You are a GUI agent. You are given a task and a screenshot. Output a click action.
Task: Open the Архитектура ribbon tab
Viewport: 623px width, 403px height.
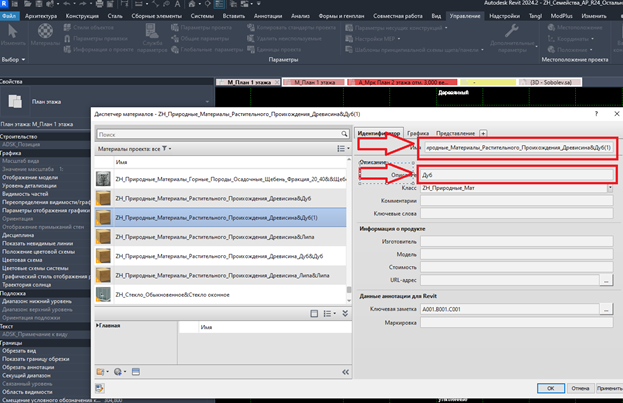[41, 16]
